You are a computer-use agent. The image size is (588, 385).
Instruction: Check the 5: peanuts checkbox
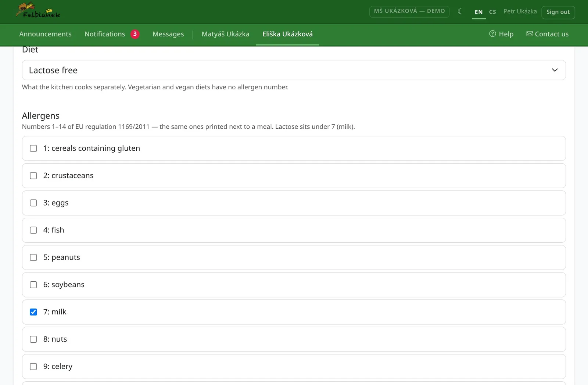(33, 257)
